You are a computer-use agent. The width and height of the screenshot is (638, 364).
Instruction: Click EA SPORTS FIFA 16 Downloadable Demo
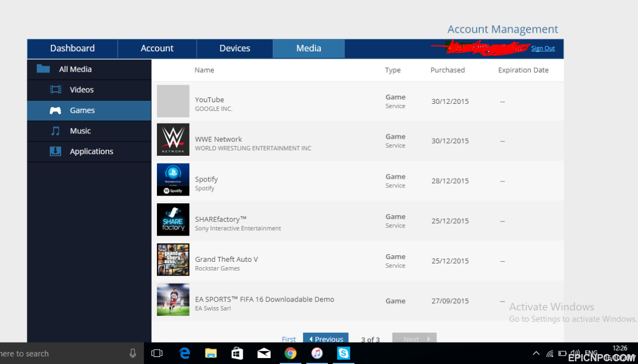point(265,300)
